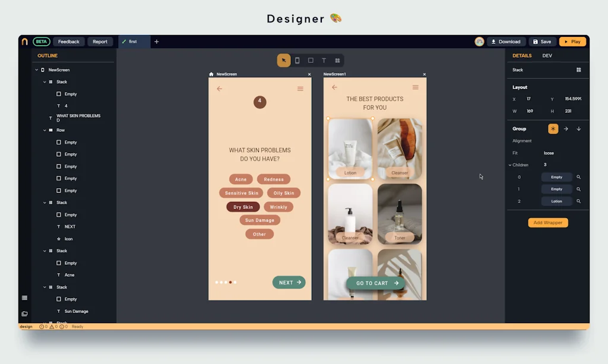Open the widgets grid tool

337,61
